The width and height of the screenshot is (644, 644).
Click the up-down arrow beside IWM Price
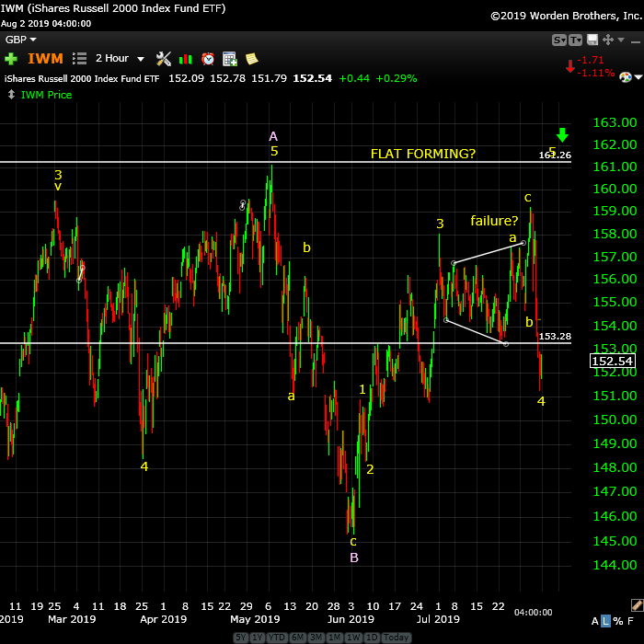point(11,95)
